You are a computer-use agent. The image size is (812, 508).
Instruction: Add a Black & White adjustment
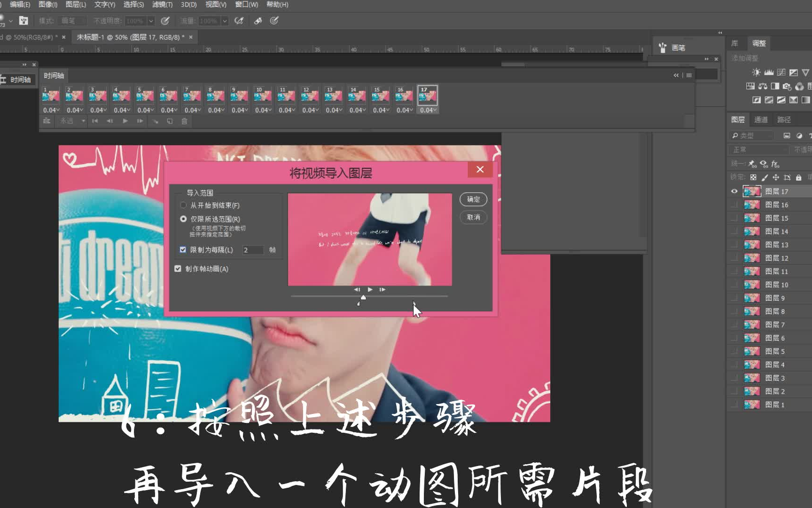click(x=775, y=86)
